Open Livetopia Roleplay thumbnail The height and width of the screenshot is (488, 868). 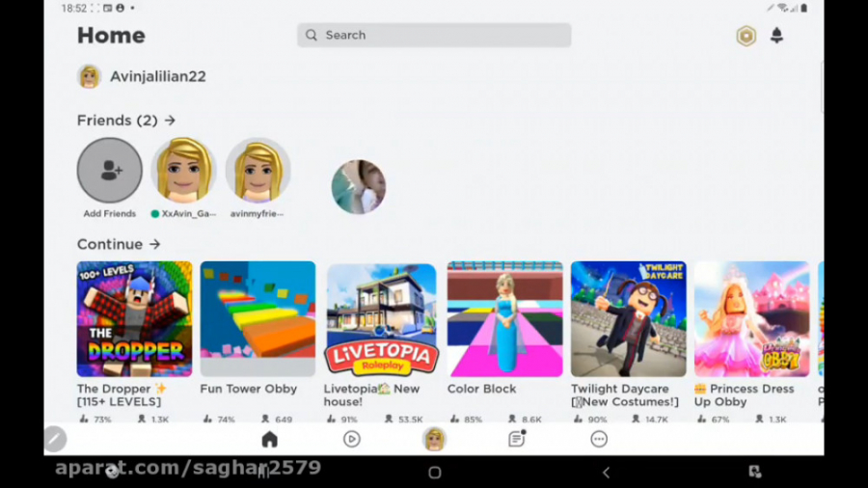[x=381, y=319]
